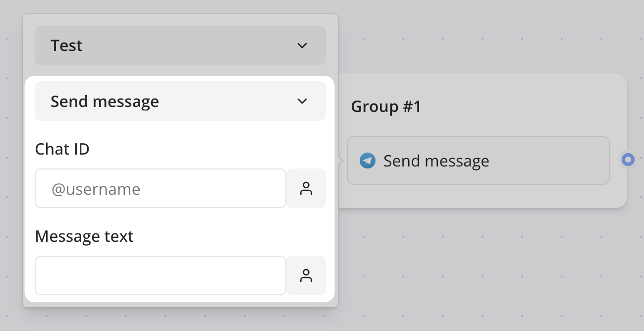Click the Group #1 title
The image size is (644, 331).
386,107
